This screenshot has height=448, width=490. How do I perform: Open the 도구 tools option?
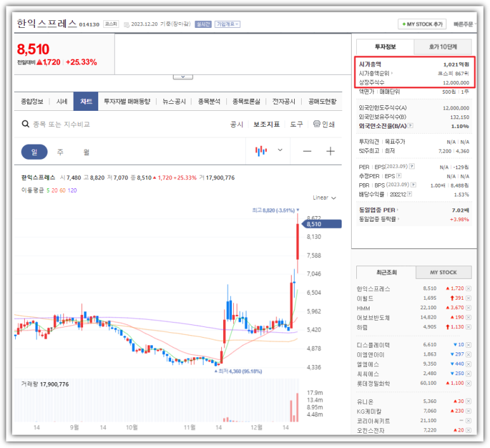(x=296, y=124)
